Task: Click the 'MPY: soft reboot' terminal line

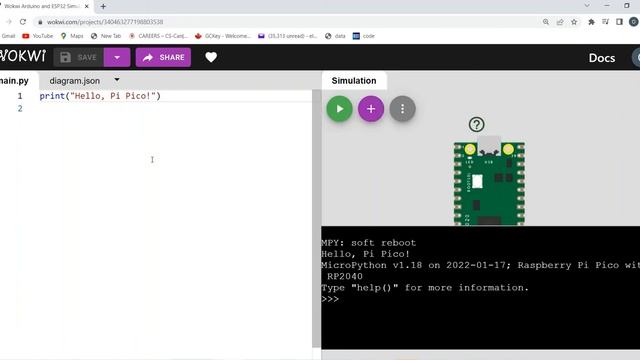Action: coord(369,243)
